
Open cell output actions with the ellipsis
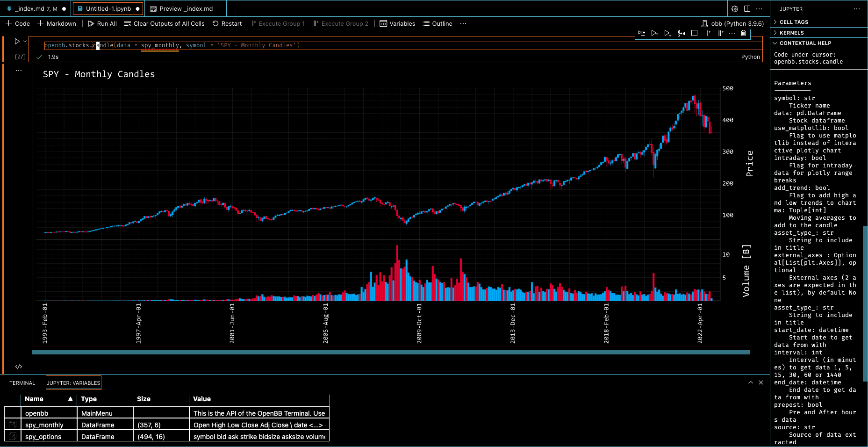click(x=19, y=71)
